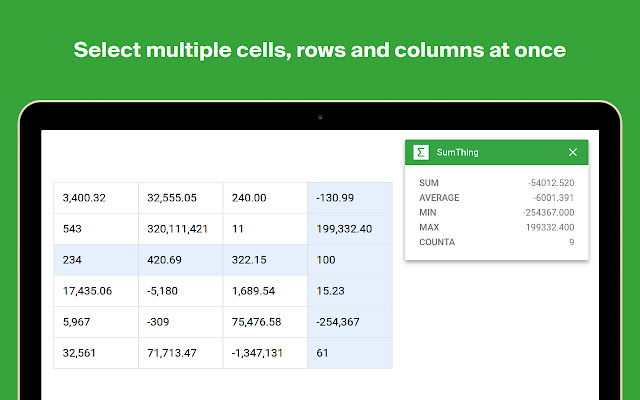Click the cell with value 320,111,421
The width and height of the screenshot is (640, 400).
click(x=180, y=229)
